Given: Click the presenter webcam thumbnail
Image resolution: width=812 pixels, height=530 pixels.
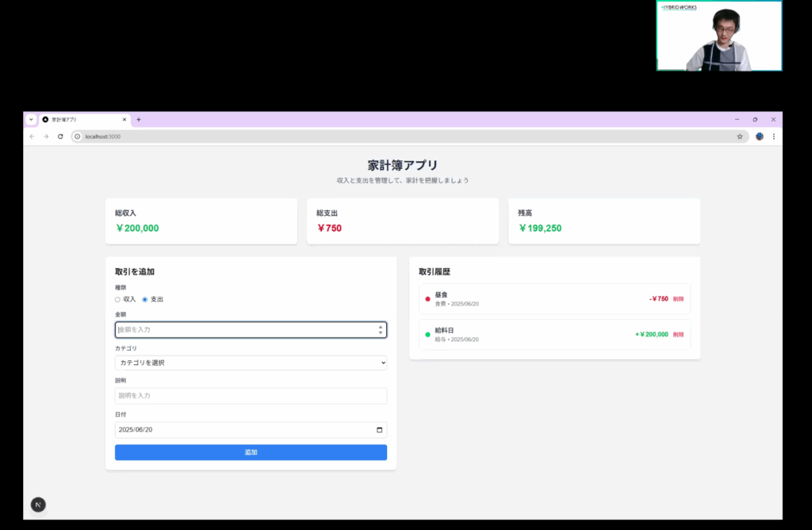Looking at the screenshot, I should click(719, 36).
